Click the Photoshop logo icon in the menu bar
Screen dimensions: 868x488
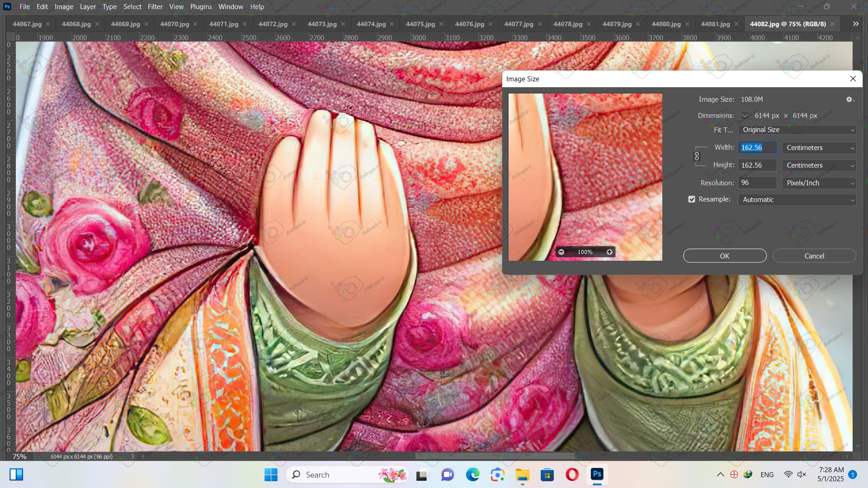tap(7, 7)
